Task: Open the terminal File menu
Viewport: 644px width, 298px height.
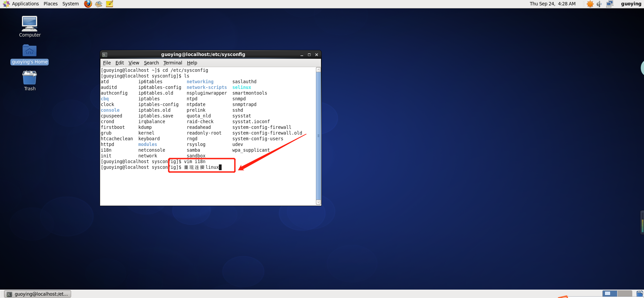Action: [x=107, y=63]
